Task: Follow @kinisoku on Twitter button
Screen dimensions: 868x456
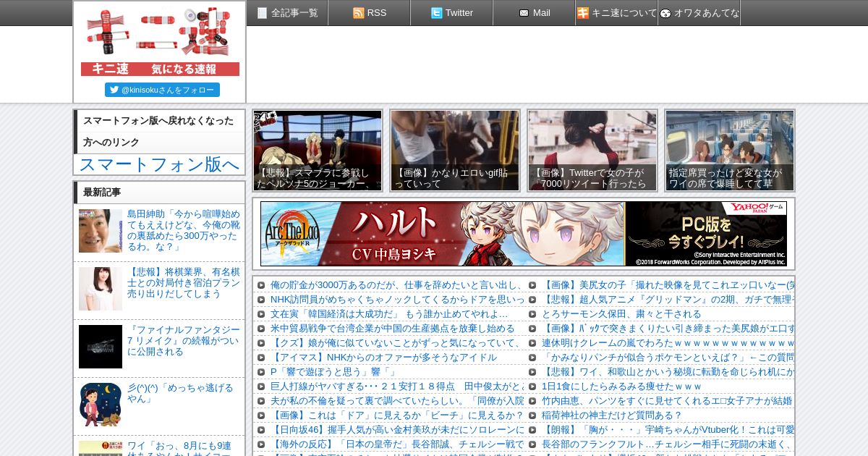Action: (162, 90)
